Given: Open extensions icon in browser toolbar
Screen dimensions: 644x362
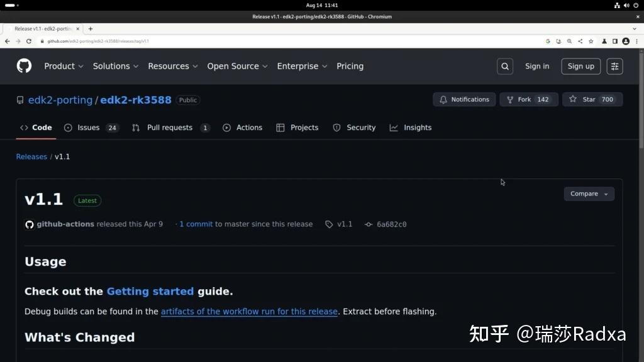Looking at the screenshot, I should click(x=604, y=41).
